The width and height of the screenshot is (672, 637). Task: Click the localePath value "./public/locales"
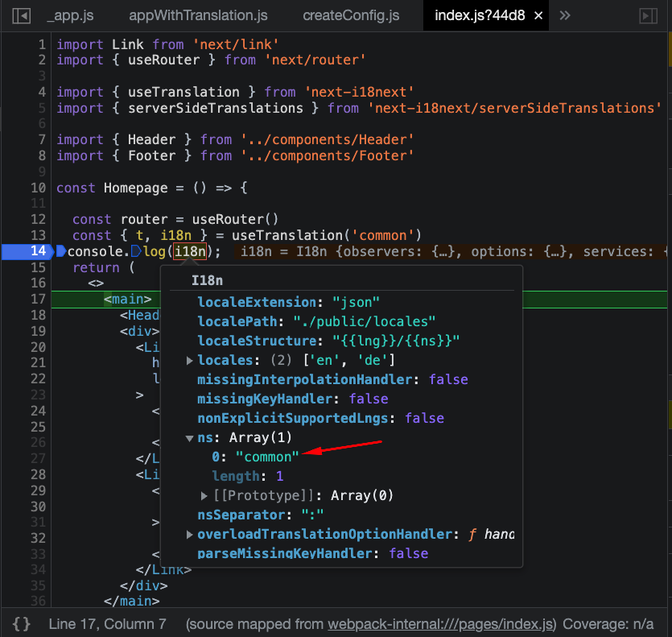[x=365, y=321]
